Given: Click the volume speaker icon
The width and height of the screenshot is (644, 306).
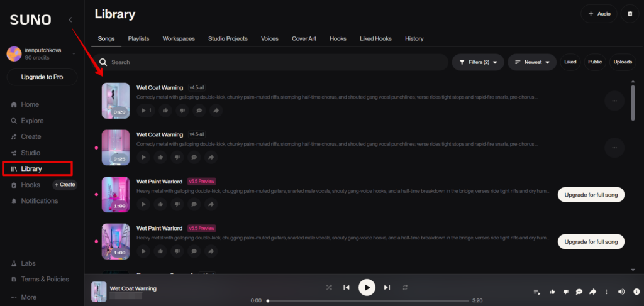Looking at the screenshot, I should pos(621,292).
